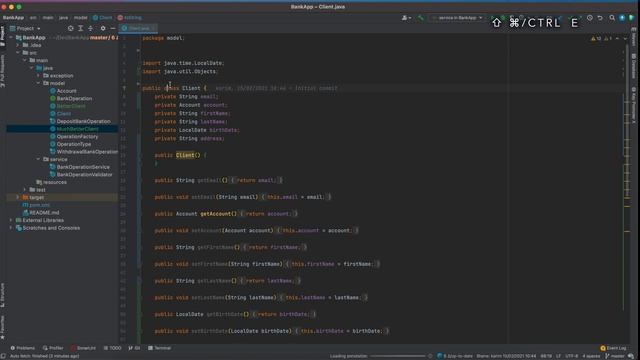Expand the target folder
This screenshot has height=360, width=640.
coord(18,197)
